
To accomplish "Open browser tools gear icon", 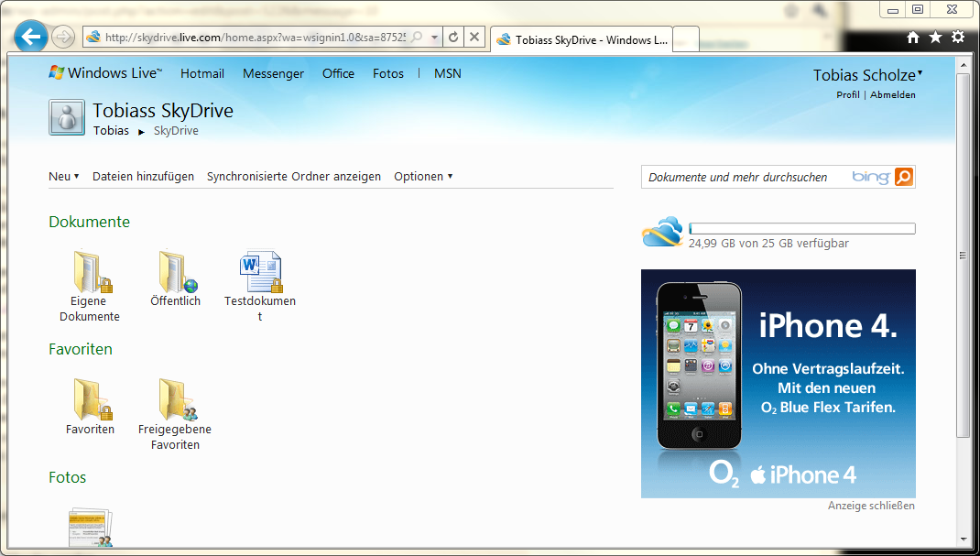I will click(x=958, y=37).
